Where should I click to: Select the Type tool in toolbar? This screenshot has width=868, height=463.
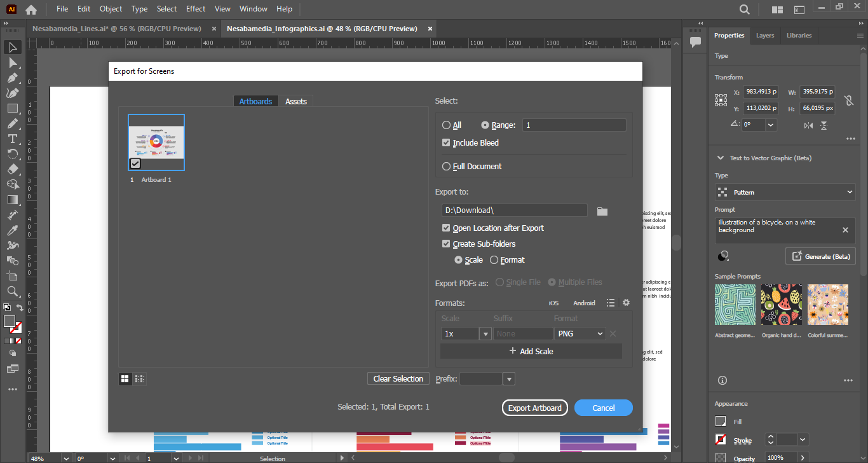(12, 139)
